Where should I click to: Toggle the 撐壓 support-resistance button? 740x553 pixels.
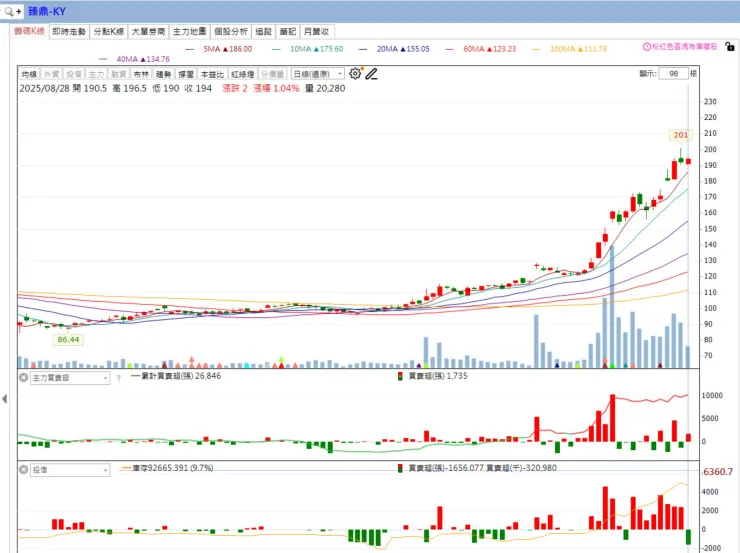pos(185,74)
